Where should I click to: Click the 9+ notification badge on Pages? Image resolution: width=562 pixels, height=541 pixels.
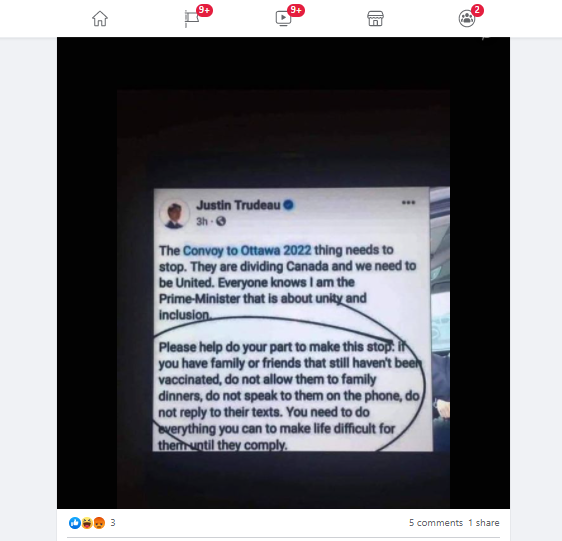tap(204, 10)
